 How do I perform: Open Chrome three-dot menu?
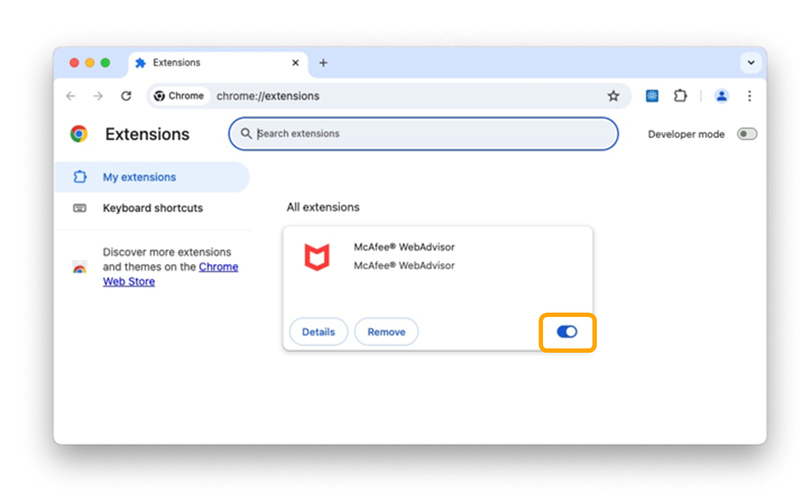click(750, 96)
